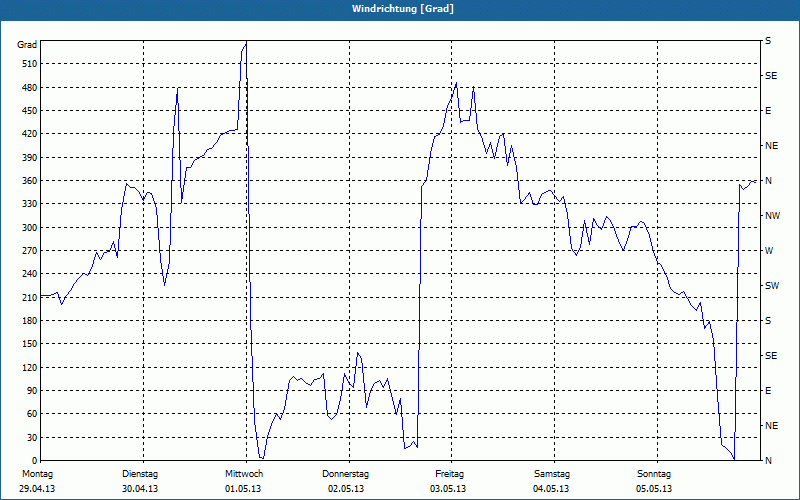Viewport: 800px width, 500px height.
Task: Click the date 30.04.13
Action: [x=140, y=489]
